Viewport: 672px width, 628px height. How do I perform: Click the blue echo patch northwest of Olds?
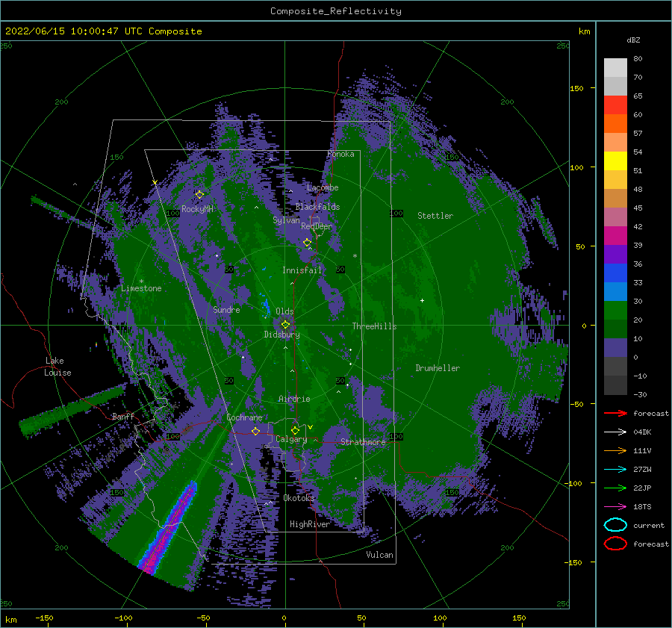tap(266, 307)
